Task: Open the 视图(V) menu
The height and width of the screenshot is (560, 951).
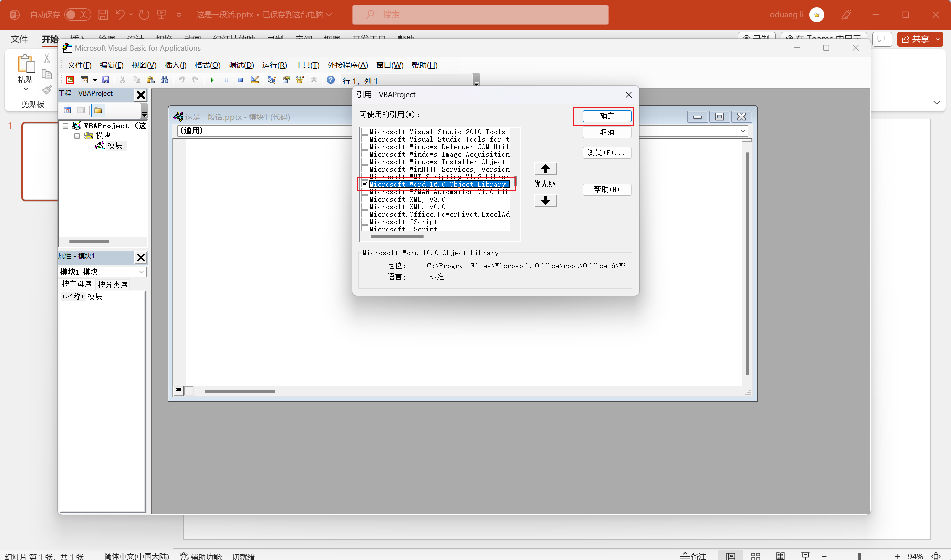Action: click(144, 65)
